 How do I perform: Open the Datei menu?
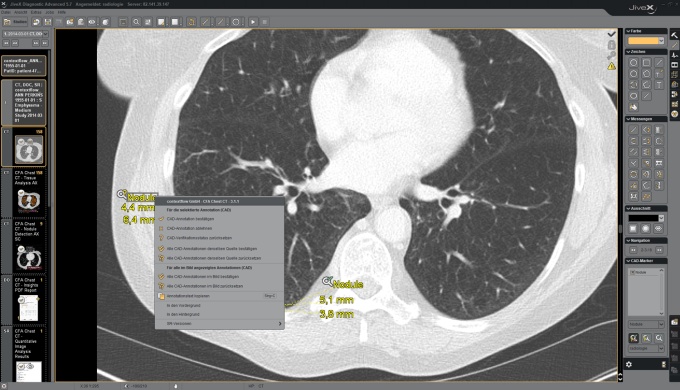click(x=6, y=12)
